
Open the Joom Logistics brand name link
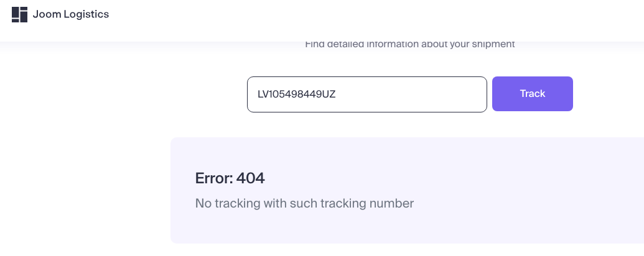tap(70, 14)
